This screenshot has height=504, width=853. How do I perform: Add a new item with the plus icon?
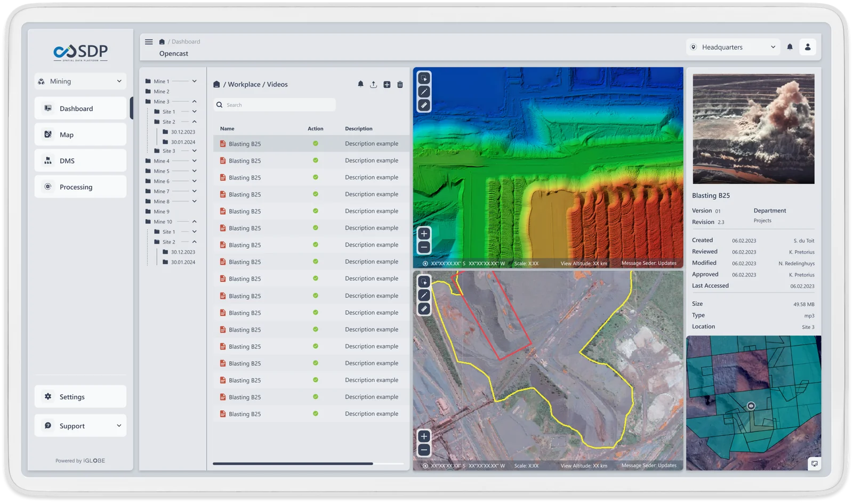(387, 84)
